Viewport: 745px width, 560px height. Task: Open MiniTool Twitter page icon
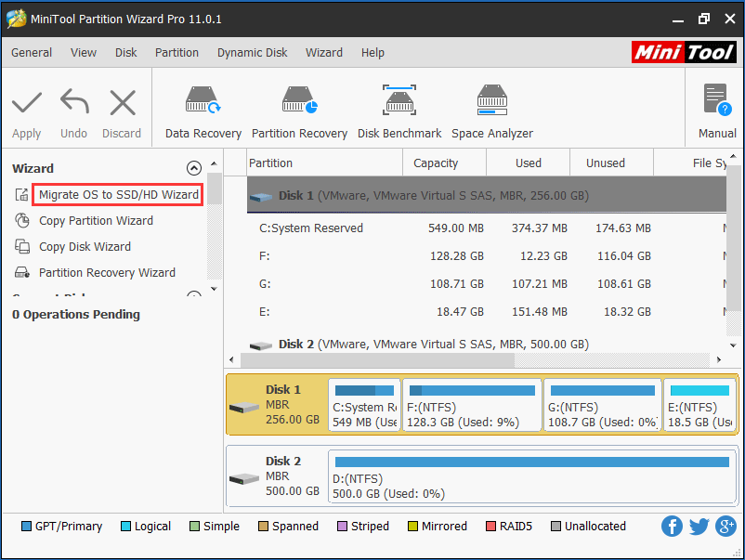pyautogui.click(x=699, y=527)
